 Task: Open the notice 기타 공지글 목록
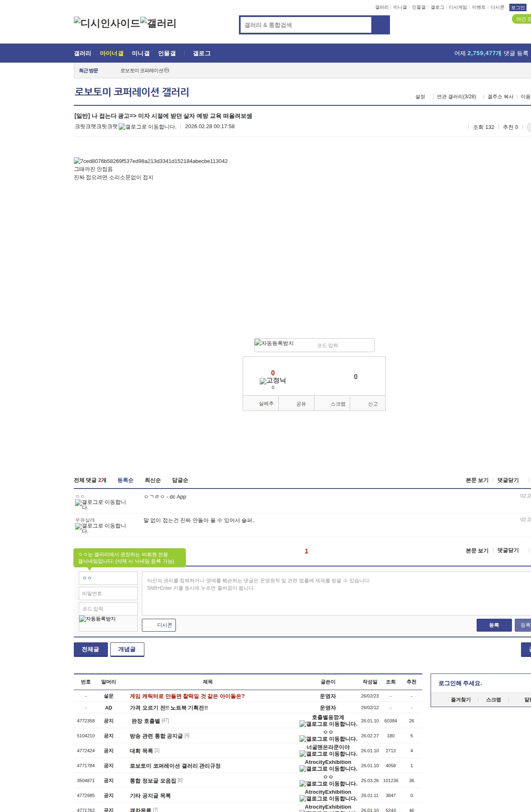pyautogui.click(x=150, y=796)
